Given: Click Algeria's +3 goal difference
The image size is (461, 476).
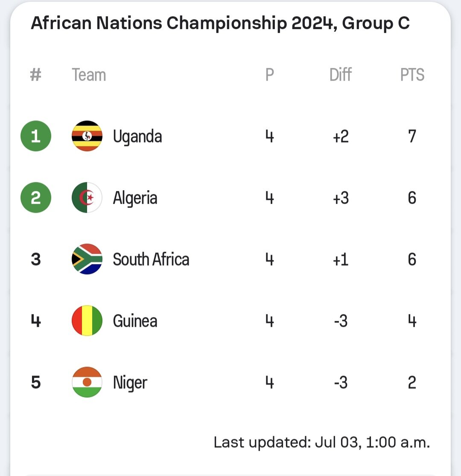Looking at the screenshot, I should (x=341, y=198).
